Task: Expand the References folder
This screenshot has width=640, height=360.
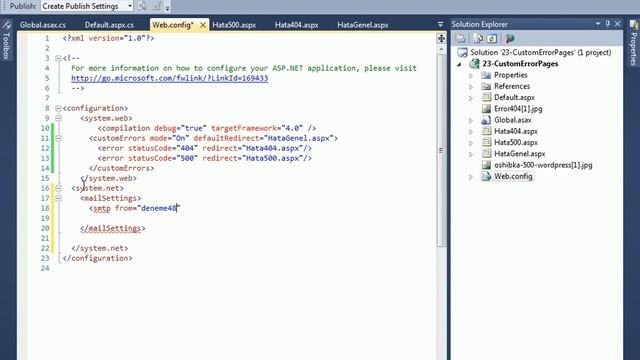Action: (471, 87)
